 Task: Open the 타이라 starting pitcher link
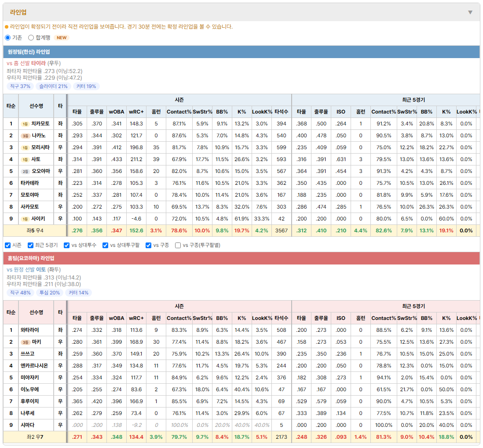(x=38, y=63)
